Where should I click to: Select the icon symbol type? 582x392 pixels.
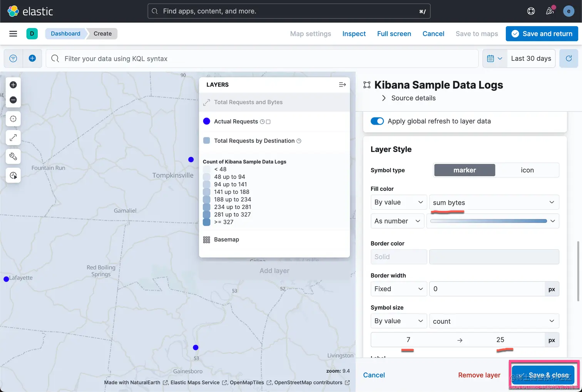527,170
